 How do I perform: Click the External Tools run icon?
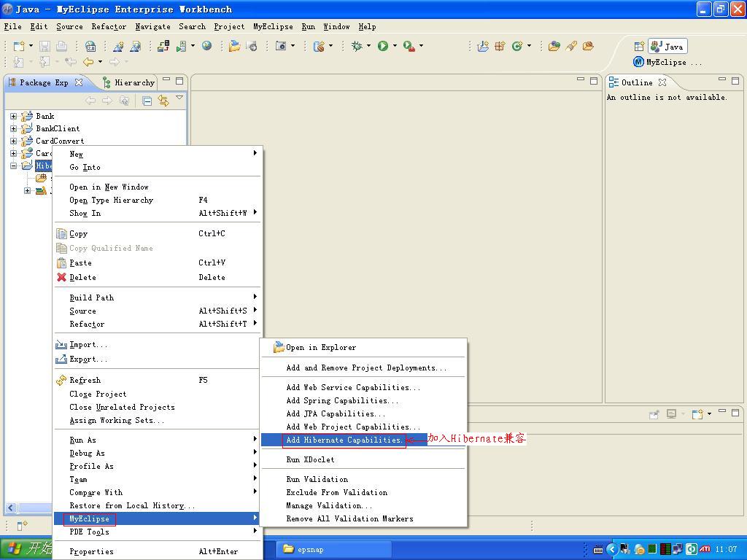[409, 46]
